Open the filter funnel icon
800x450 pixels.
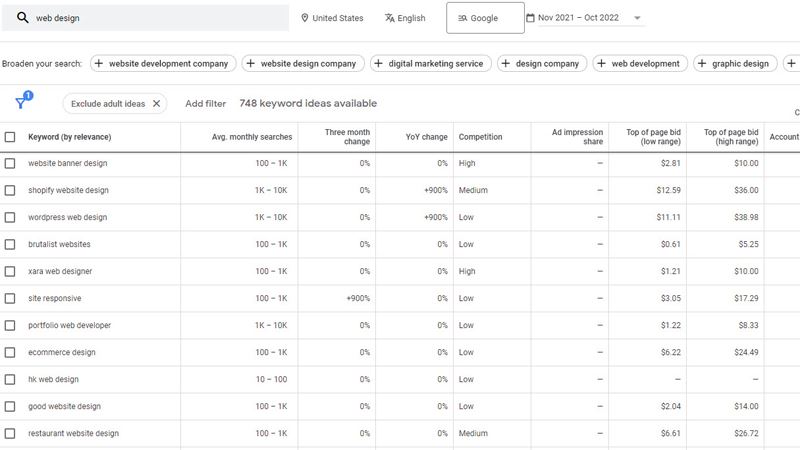pyautogui.click(x=21, y=103)
